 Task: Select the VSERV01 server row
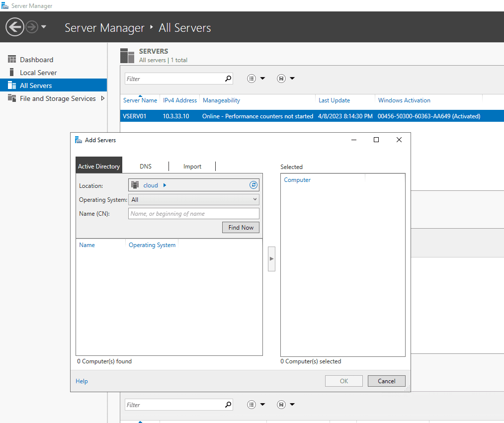tap(312, 116)
